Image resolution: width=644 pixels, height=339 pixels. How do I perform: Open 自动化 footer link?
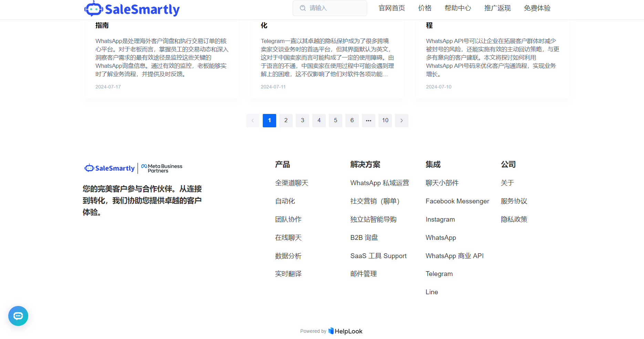tap(285, 201)
